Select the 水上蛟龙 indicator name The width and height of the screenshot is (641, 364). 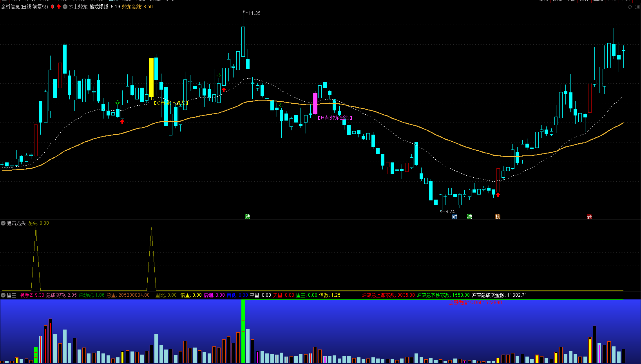click(78, 7)
